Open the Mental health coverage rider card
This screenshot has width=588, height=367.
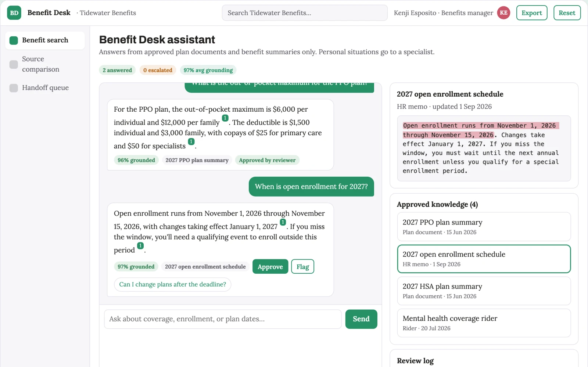(484, 323)
